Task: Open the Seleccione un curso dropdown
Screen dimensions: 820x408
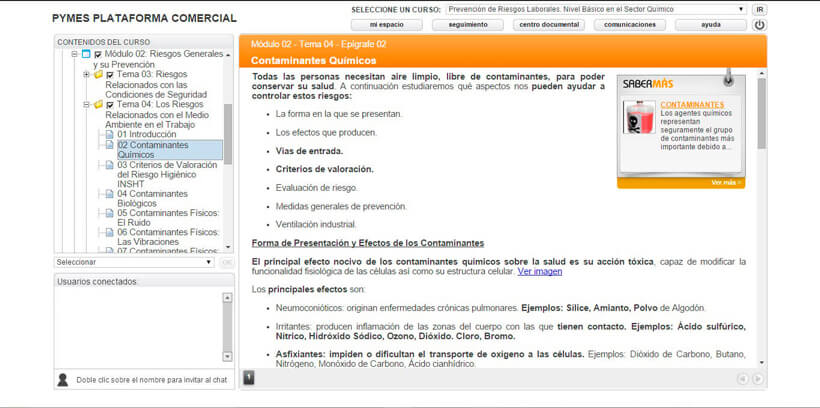Action: click(596, 9)
